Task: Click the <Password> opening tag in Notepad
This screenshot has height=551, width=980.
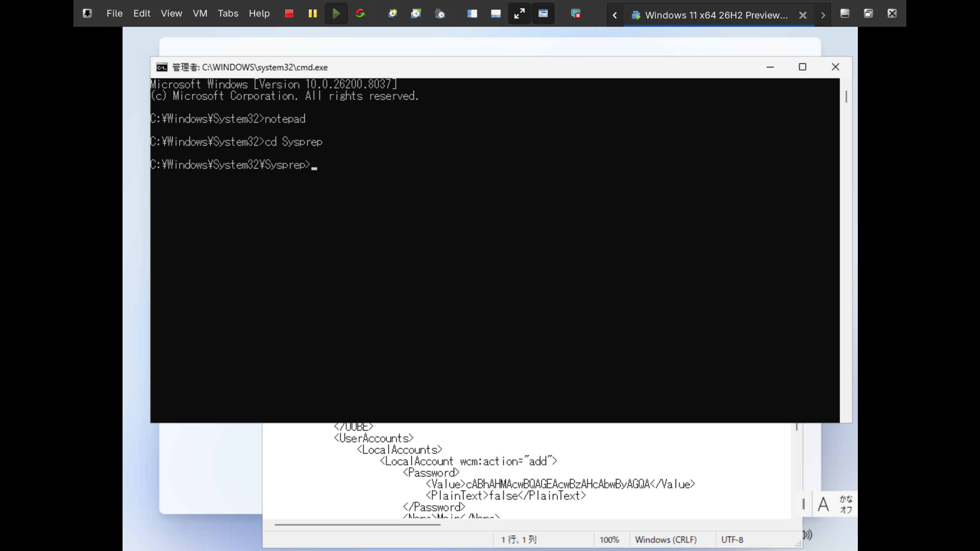Action: tap(431, 473)
